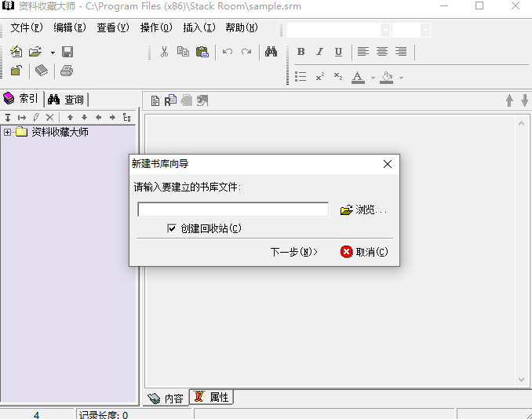Screen dimensions: 532x419
Task: Open the 编辑(E) menu
Action: pos(70,27)
